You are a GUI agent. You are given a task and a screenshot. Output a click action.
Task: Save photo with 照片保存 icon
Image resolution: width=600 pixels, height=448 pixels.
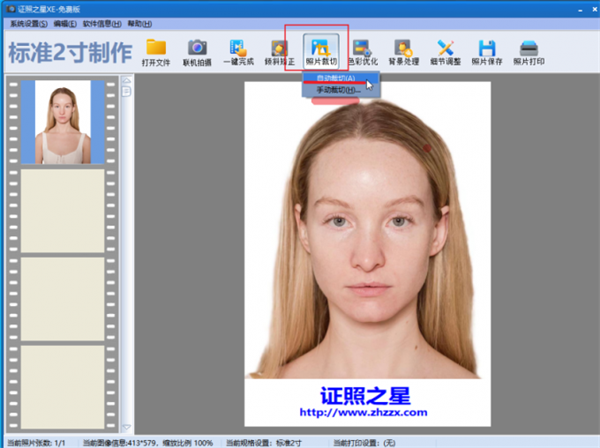[487, 52]
